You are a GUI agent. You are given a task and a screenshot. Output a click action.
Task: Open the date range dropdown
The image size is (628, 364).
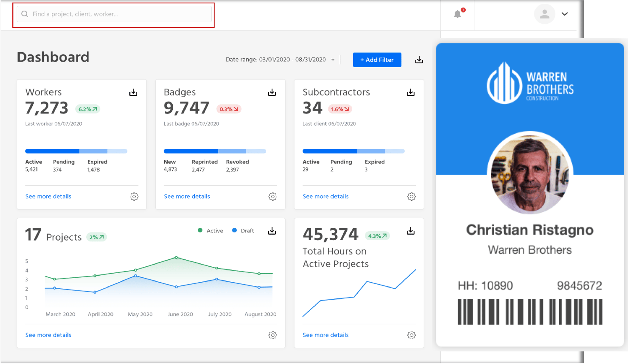point(280,60)
